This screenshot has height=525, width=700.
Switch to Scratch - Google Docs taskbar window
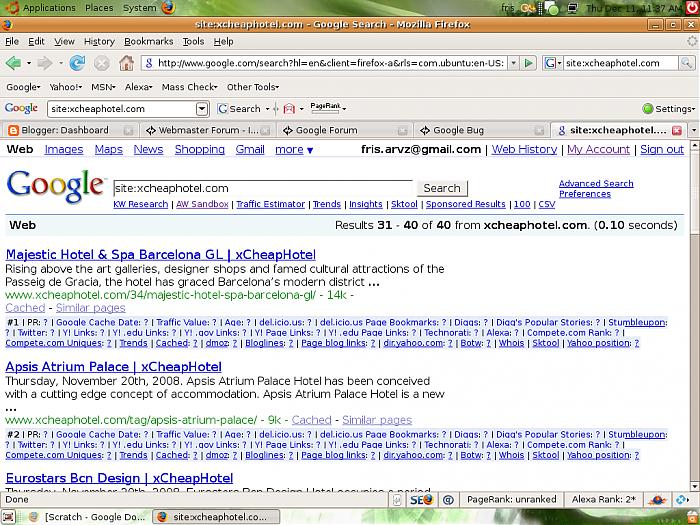(x=88, y=517)
